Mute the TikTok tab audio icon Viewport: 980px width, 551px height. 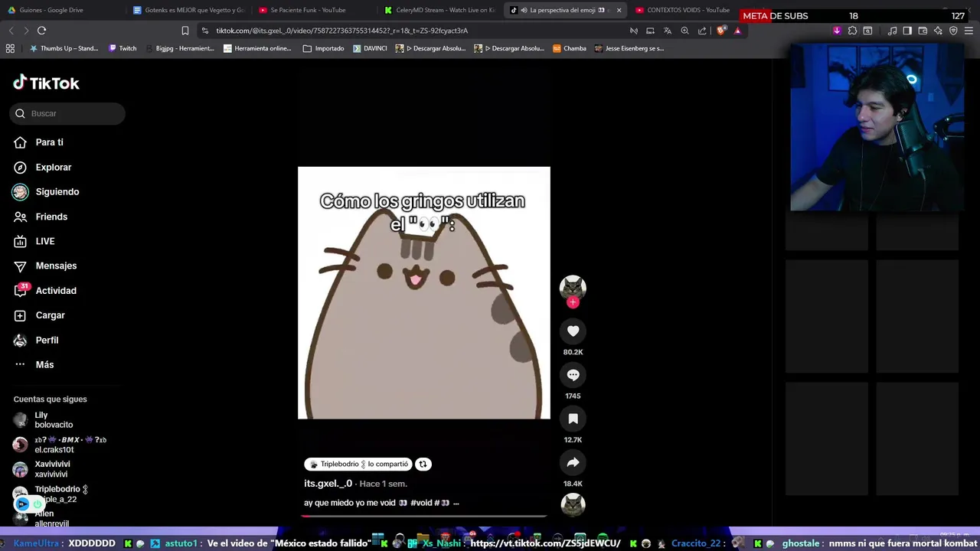(x=524, y=10)
